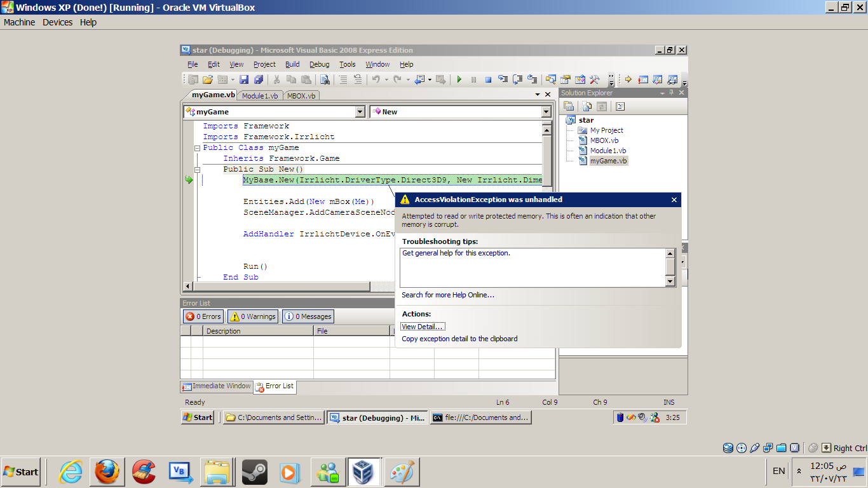Select My Project in Solution Explorer
This screenshot has width=868, height=488.
(607, 130)
